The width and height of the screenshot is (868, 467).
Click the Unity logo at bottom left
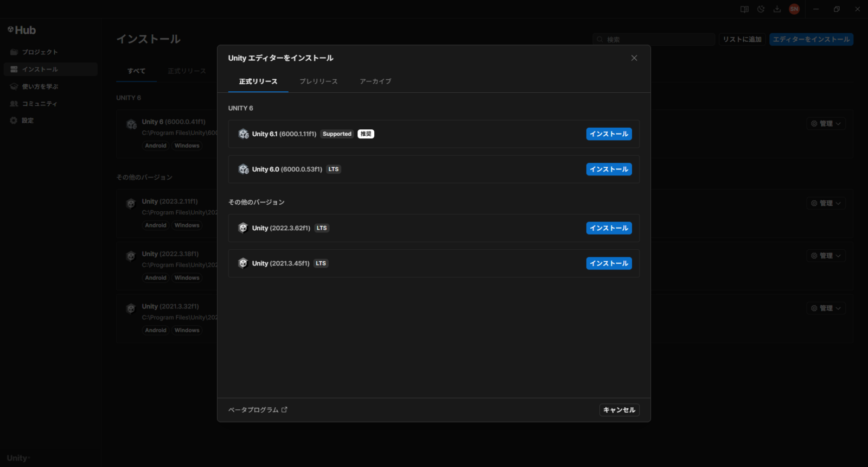click(18, 458)
